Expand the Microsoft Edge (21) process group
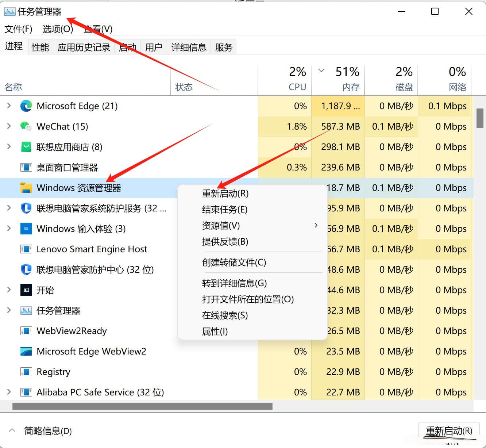The image size is (486, 448). pos(9,106)
